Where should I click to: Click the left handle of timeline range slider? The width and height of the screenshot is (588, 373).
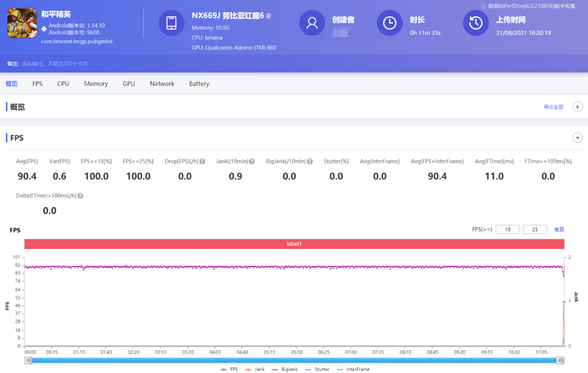[x=28, y=360]
